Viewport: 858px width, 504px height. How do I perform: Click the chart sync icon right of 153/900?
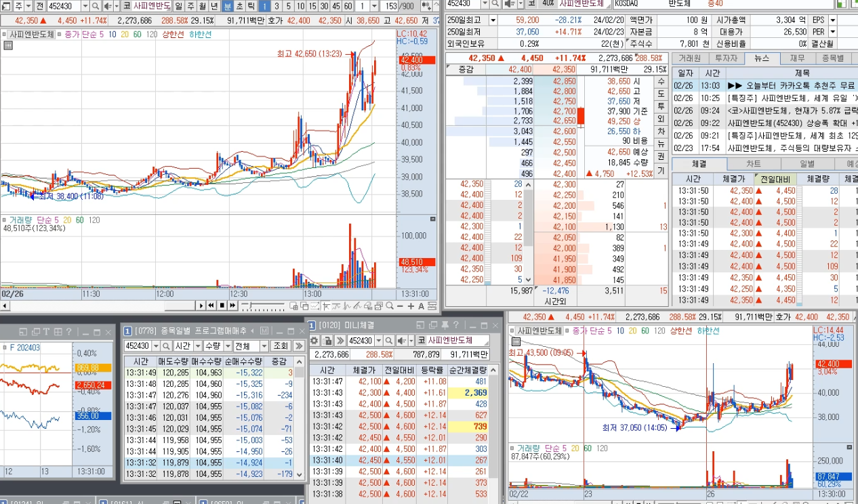tap(425, 5)
